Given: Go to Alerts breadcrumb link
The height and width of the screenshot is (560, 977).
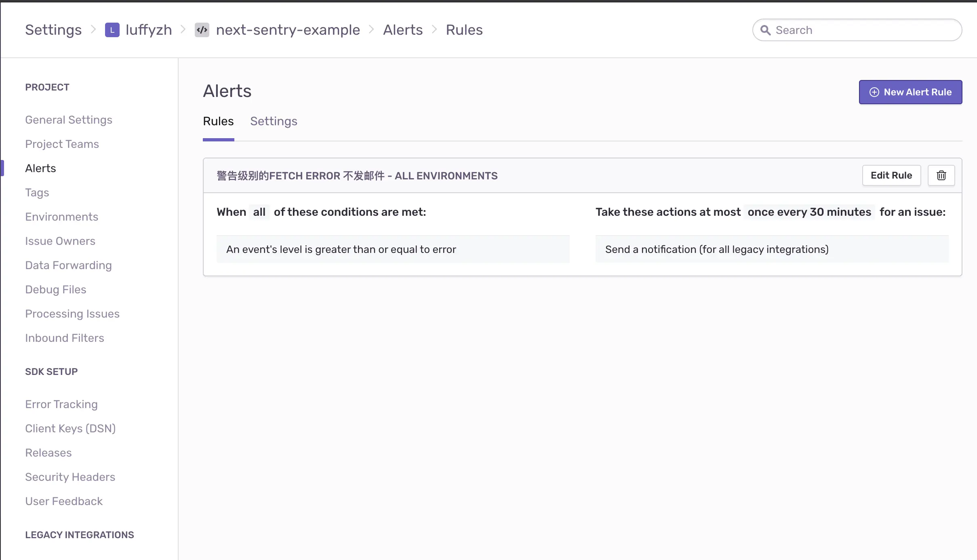Looking at the screenshot, I should tap(402, 30).
